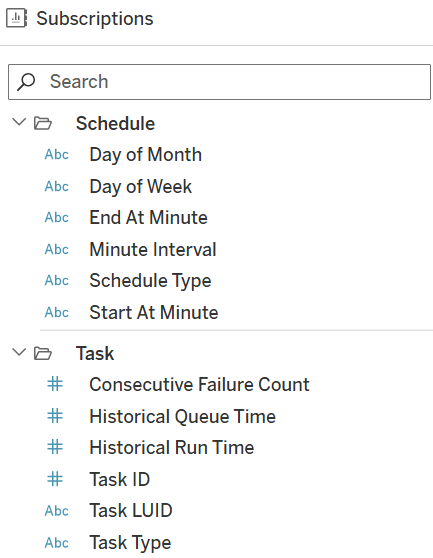Click the number icon beside Consecutive Failure Count
Viewport: 433px width, 558px height.
[55, 384]
